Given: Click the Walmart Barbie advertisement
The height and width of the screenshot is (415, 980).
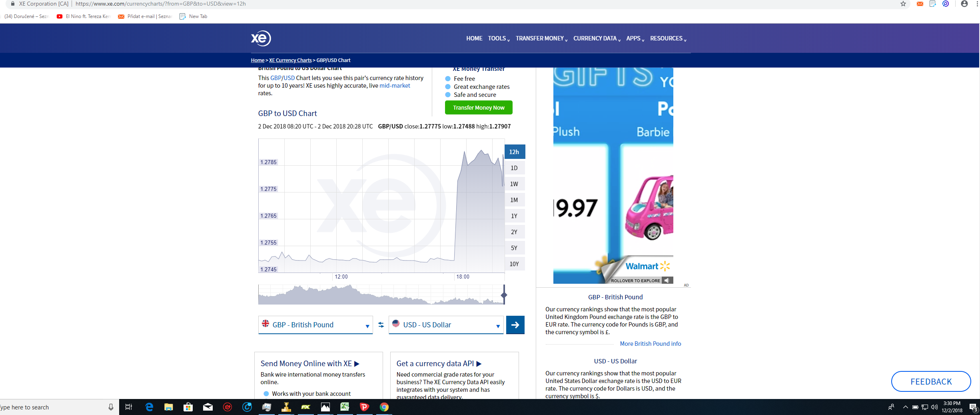Looking at the screenshot, I should tap(613, 176).
